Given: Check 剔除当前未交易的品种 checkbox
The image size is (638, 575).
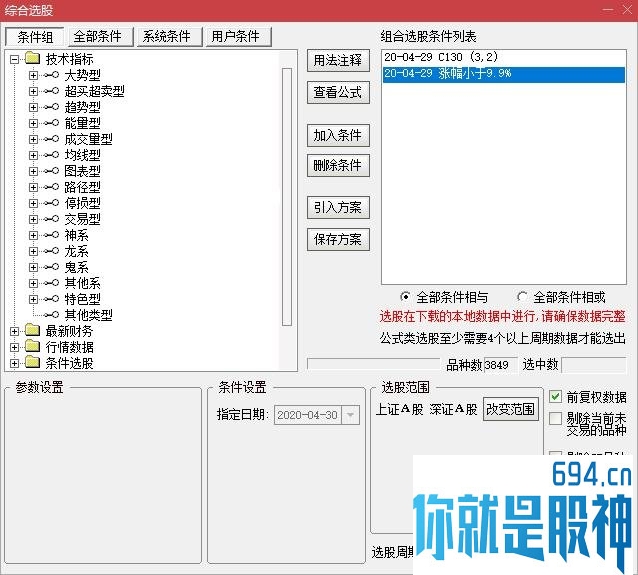Looking at the screenshot, I should tap(555, 418).
